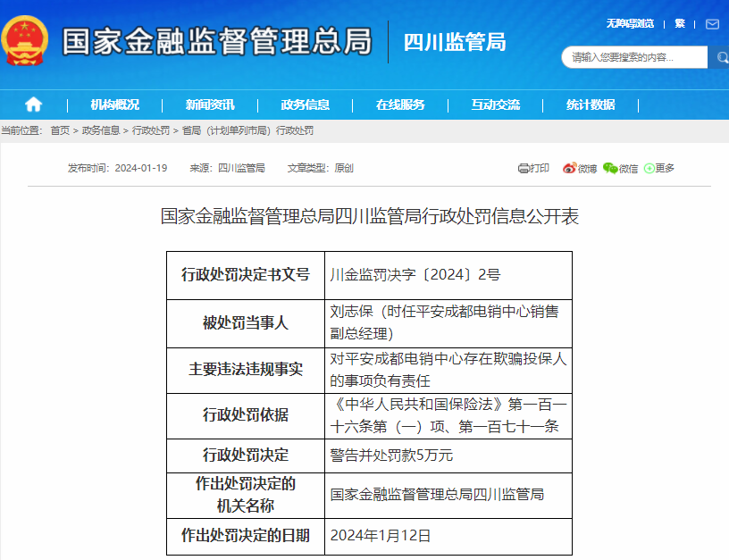729x560 pixels.
Task: Click breadcrumb 行政处罚 link
Action: click(151, 130)
